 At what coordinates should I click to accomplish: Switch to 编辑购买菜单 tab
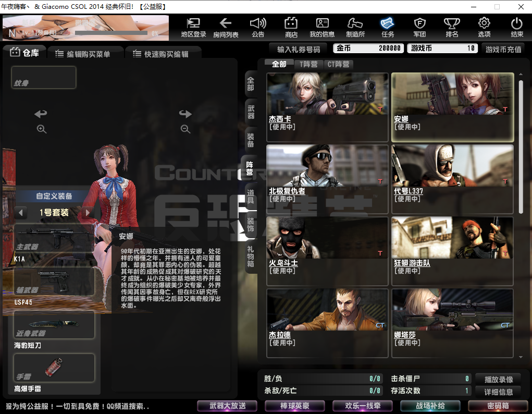click(83, 54)
